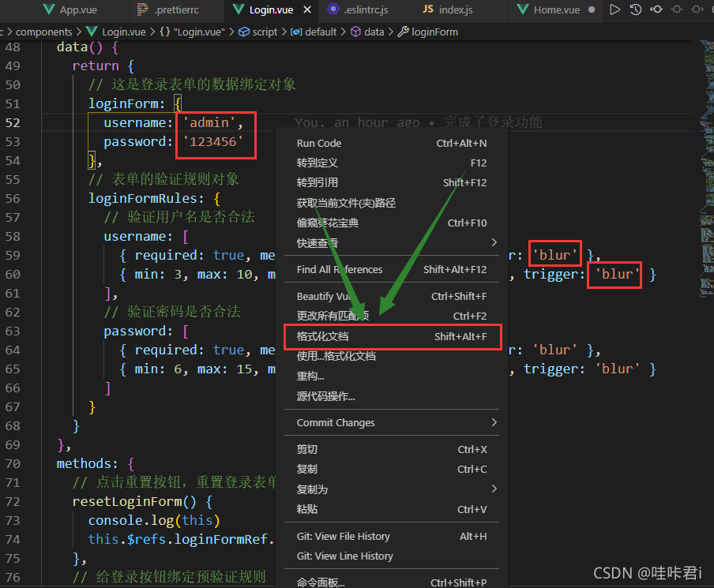
Task: Choose 获取当前文件(夹)路径 entry
Action: [x=392, y=203]
